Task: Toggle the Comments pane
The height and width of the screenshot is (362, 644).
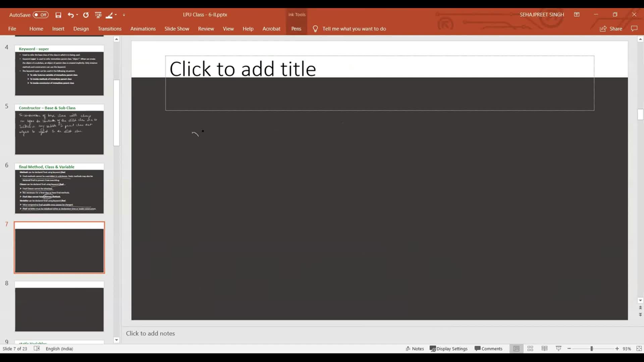Action: tap(488, 349)
